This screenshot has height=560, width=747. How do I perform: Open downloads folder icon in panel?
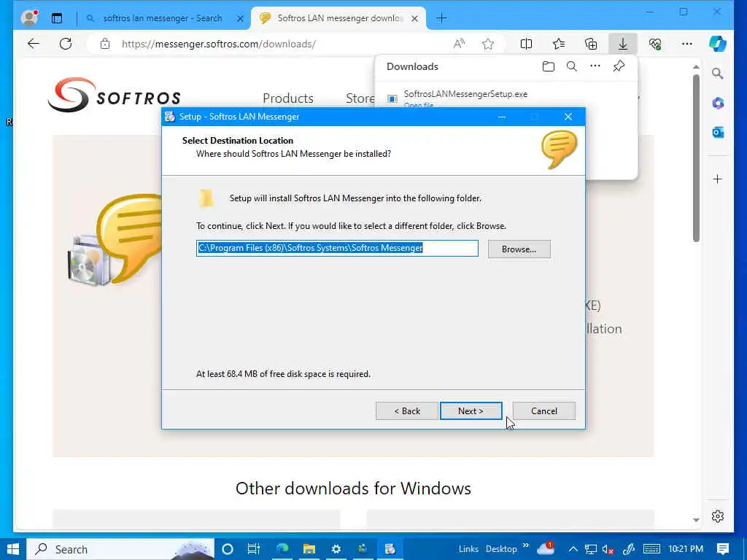click(x=549, y=66)
